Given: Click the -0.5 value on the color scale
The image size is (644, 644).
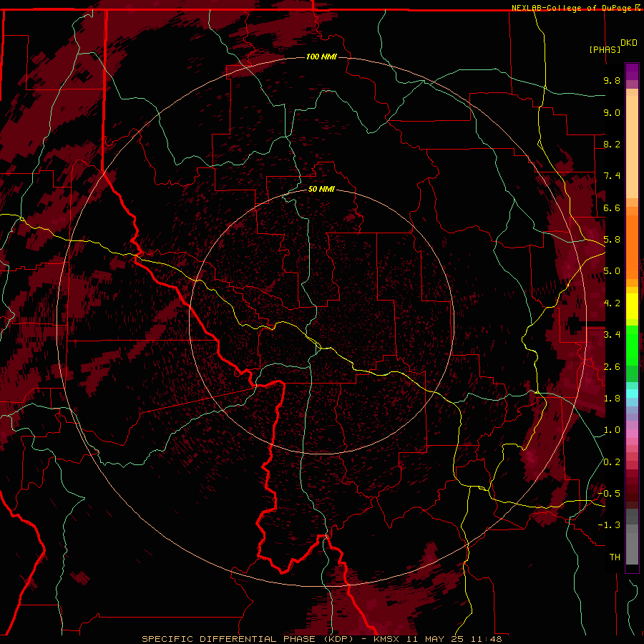Looking at the screenshot, I should tap(609, 494).
